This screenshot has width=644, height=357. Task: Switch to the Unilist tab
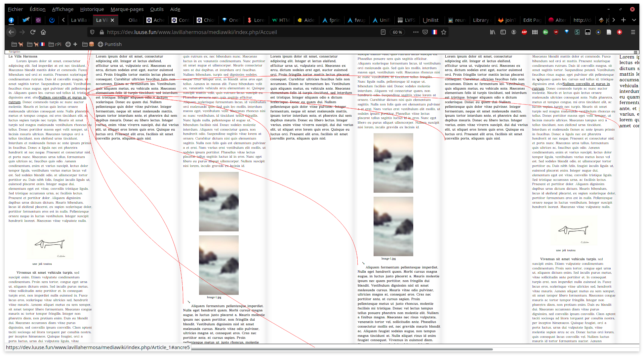coord(430,20)
